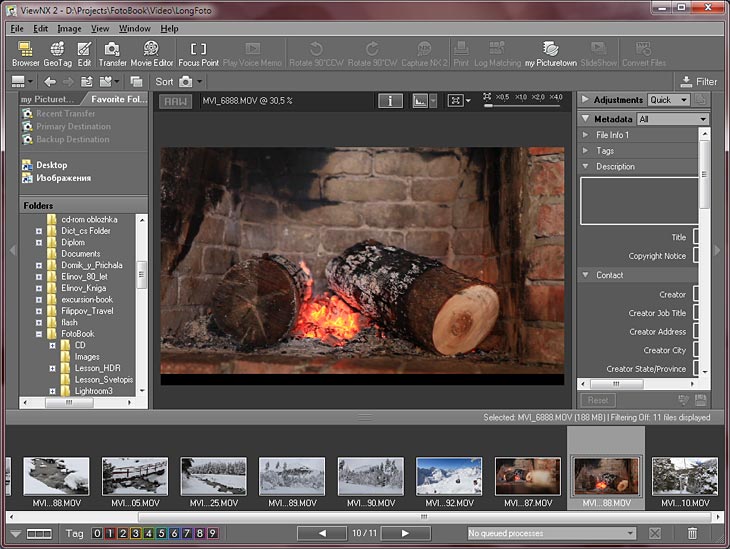Open the View menu

click(x=100, y=28)
